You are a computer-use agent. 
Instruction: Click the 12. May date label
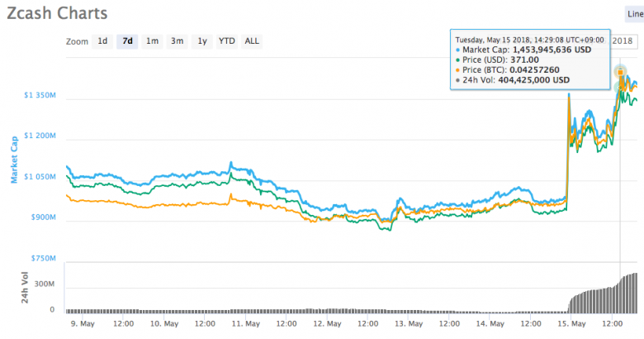click(x=327, y=324)
